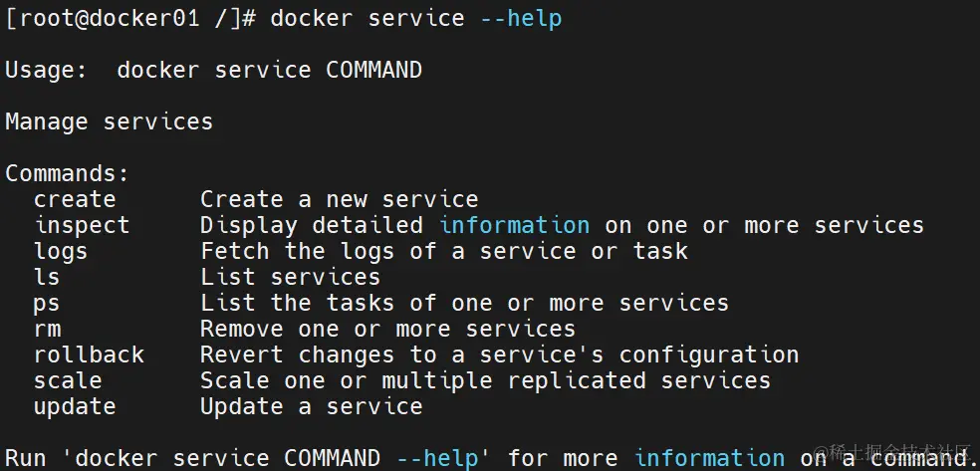
Task: Click the 'create' command name in the list
Action: click(x=75, y=199)
